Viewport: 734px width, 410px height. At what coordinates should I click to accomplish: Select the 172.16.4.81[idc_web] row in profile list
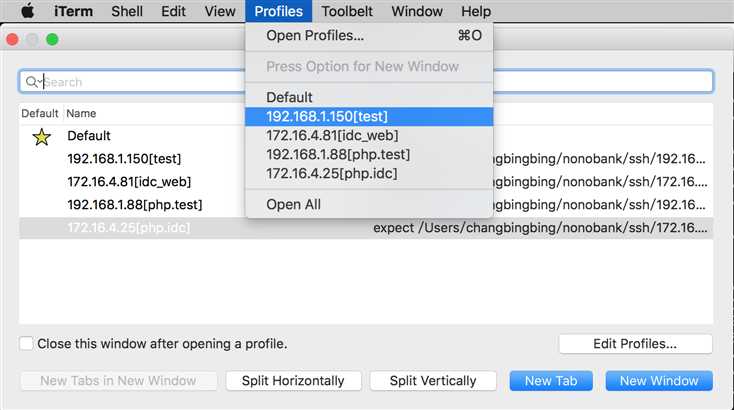tap(366, 182)
